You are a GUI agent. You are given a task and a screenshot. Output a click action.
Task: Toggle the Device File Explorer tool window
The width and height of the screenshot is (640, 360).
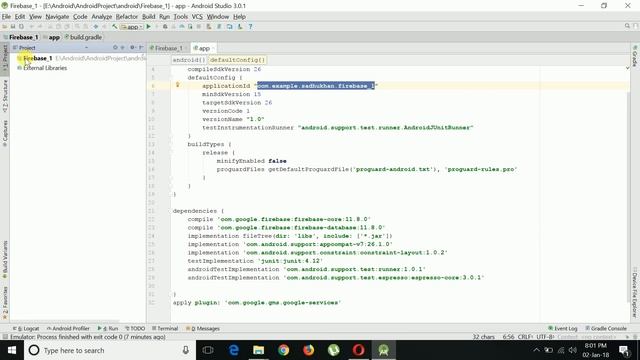635,292
